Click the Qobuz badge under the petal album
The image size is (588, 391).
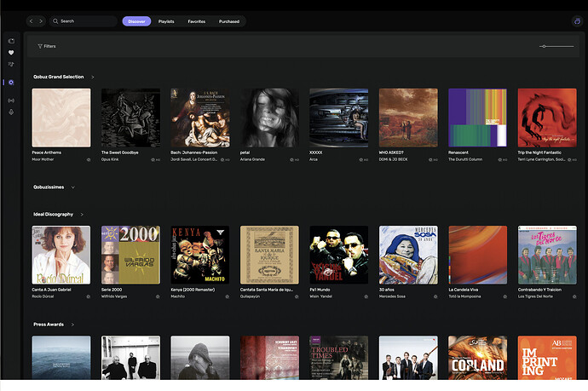coord(291,159)
